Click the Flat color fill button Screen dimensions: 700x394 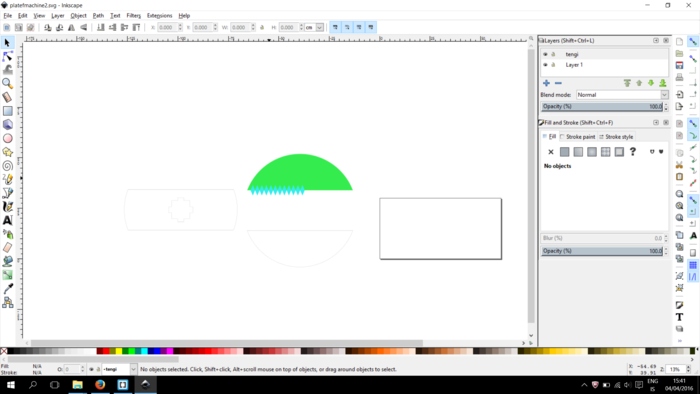click(564, 152)
